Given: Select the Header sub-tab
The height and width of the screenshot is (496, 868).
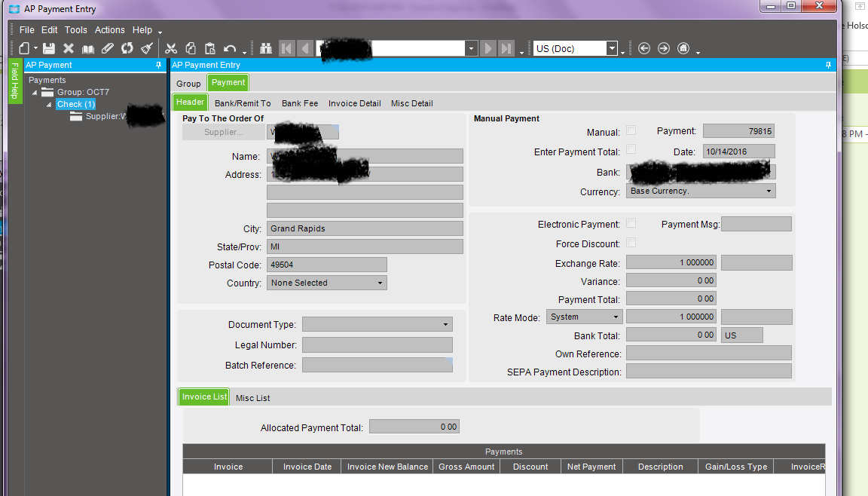Looking at the screenshot, I should click(x=191, y=103).
